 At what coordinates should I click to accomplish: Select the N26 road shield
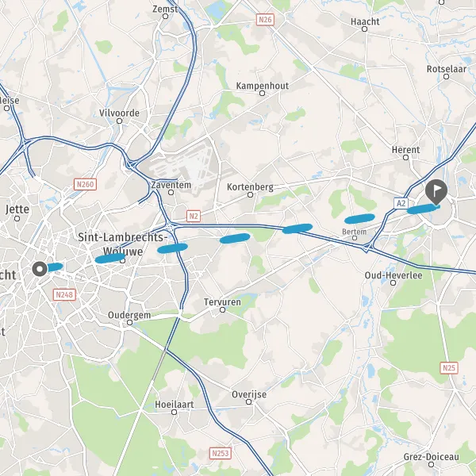coord(265,20)
